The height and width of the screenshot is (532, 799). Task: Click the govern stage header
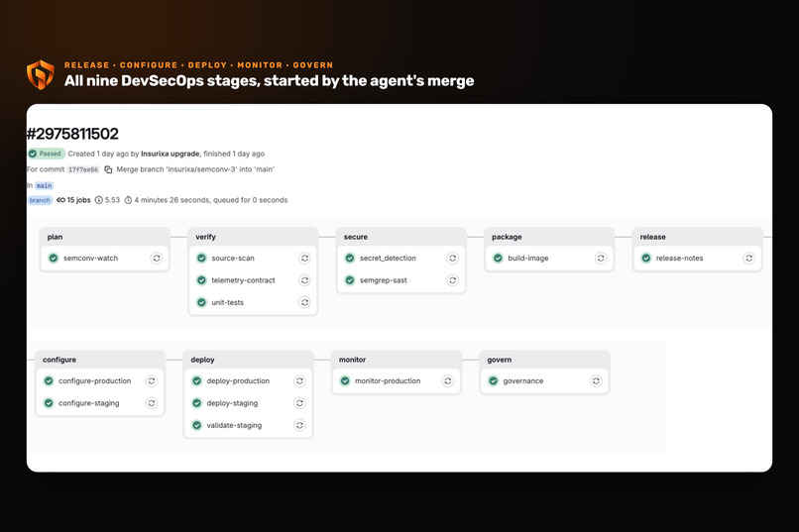pyautogui.click(x=544, y=360)
